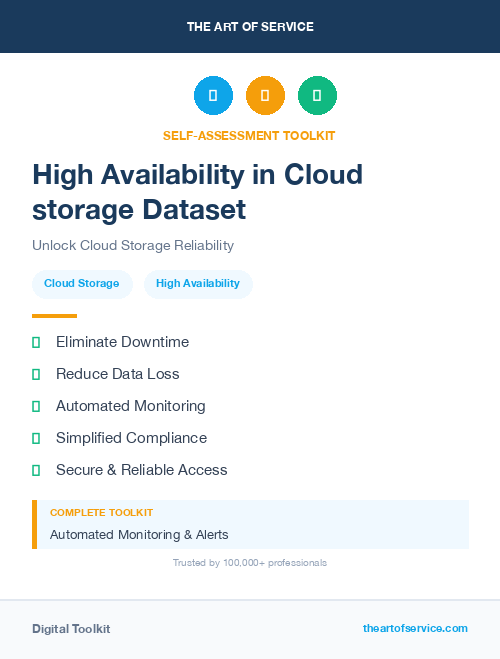The image size is (500, 659).
Task: Click the bullet icon beside Eliminate Downtime
Action: (x=36, y=342)
